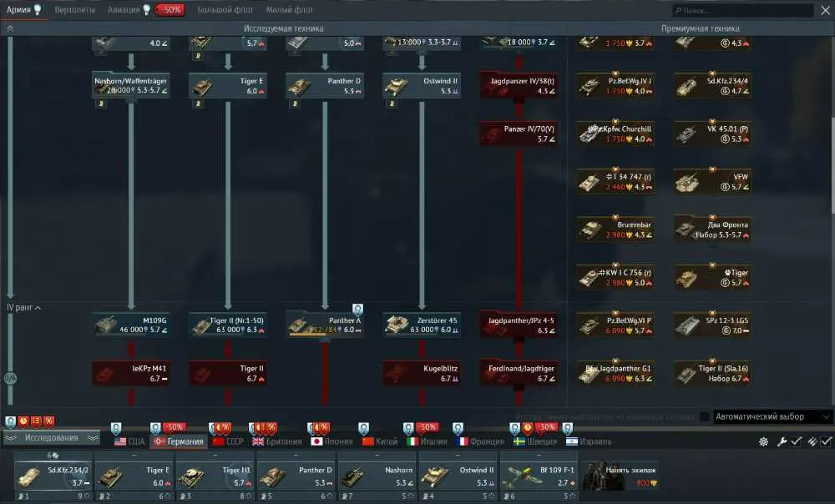Toggle the checkbox left of Автоматический выбор dropdown
Image resolution: width=835 pixels, height=504 pixels.
(x=704, y=416)
